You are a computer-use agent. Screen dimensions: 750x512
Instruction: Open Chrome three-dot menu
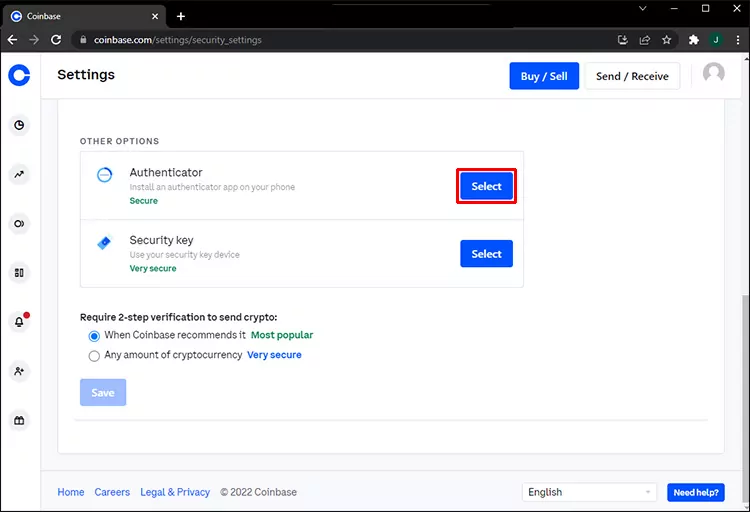(x=738, y=40)
